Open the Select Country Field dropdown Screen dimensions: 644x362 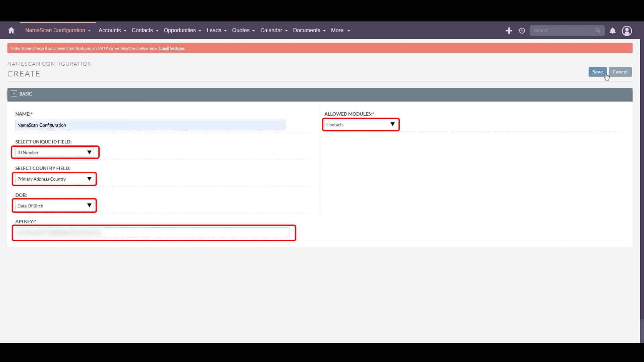pyautogui.click(x=55, y=179)
